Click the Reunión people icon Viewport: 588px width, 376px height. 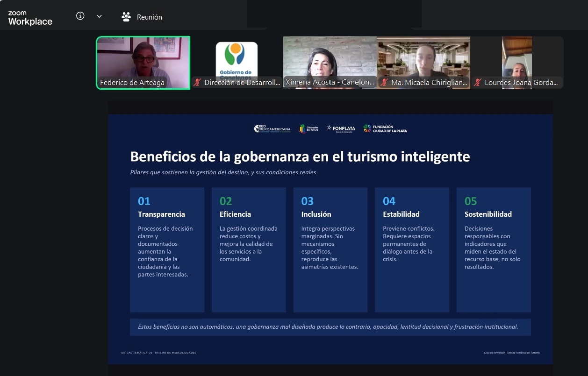click(x=126, y=17)
